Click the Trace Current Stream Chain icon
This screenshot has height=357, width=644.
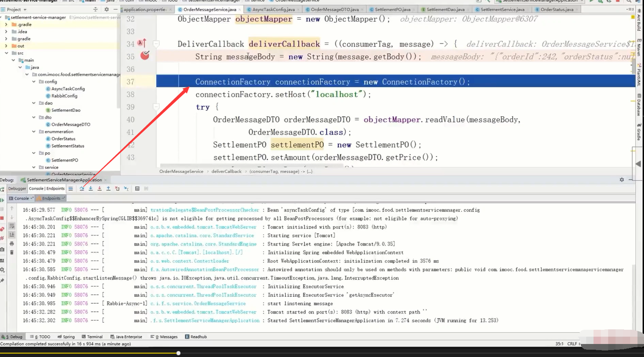click(x=146, y=189)
